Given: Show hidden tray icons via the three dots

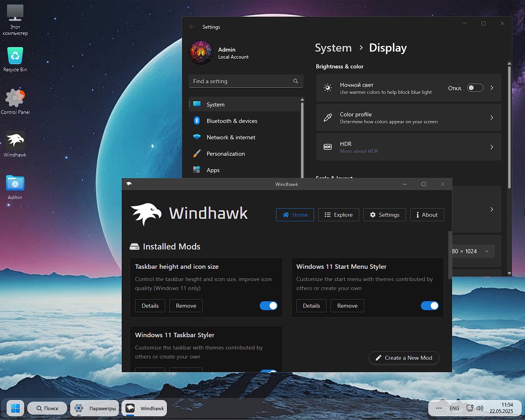Looking at the screenshot, I should (439, 408).
